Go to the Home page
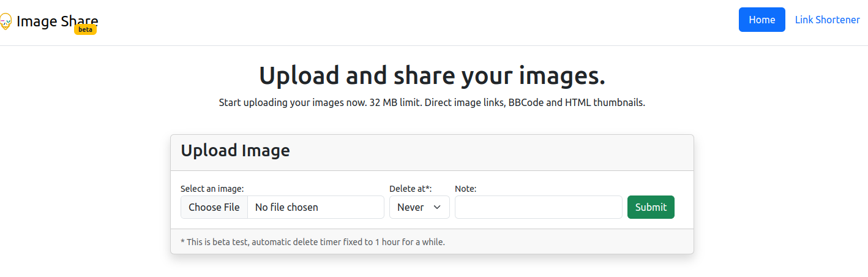 tap(761, 20)
